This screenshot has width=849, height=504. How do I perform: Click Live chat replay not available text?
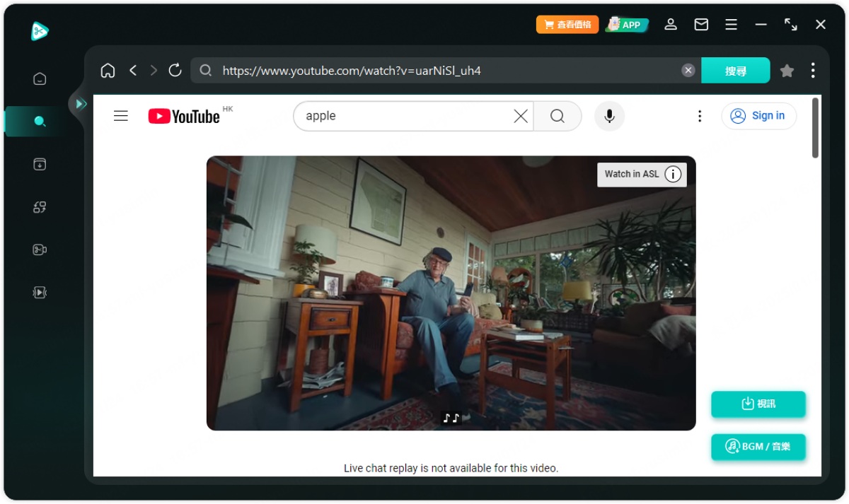(x=451, y=468)
